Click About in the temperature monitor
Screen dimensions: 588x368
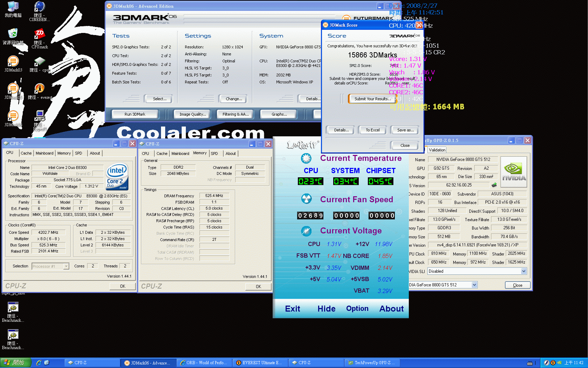point(392,309)
